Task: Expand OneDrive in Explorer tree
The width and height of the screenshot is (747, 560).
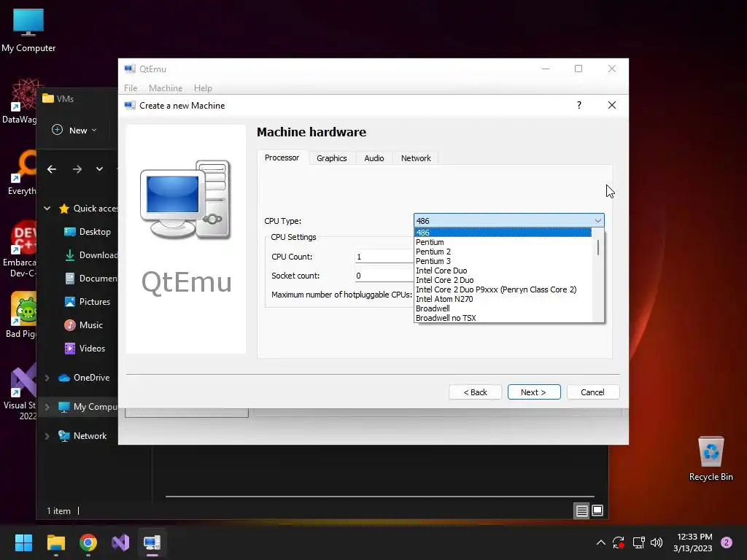Action: pos(47,378)
